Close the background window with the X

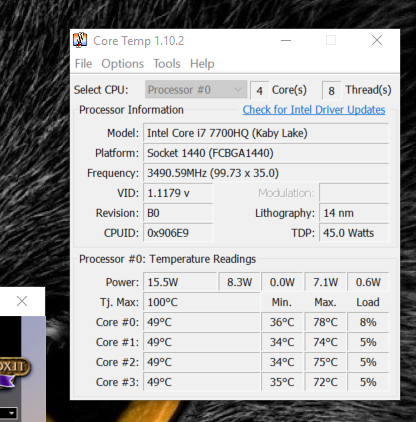tap(22, 301)
